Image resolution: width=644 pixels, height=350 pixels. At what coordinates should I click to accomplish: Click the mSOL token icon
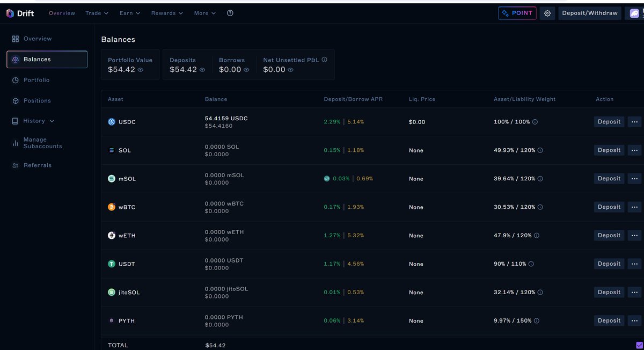coord(112,179)
